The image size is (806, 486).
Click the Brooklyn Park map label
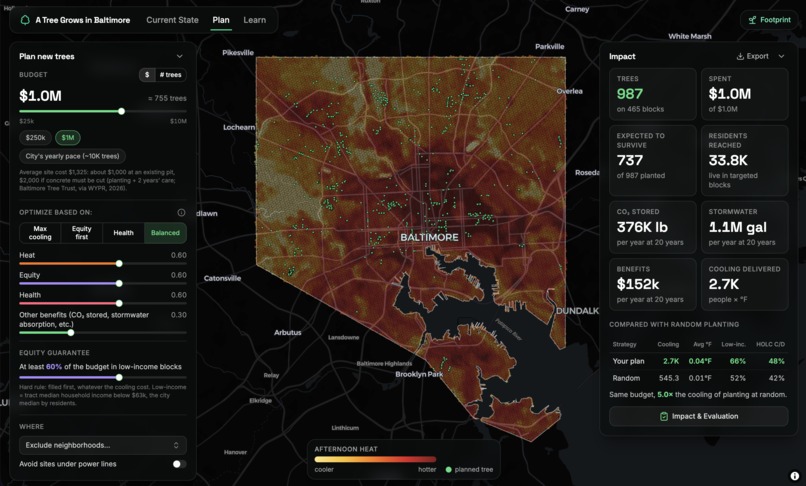coord(419,374)
